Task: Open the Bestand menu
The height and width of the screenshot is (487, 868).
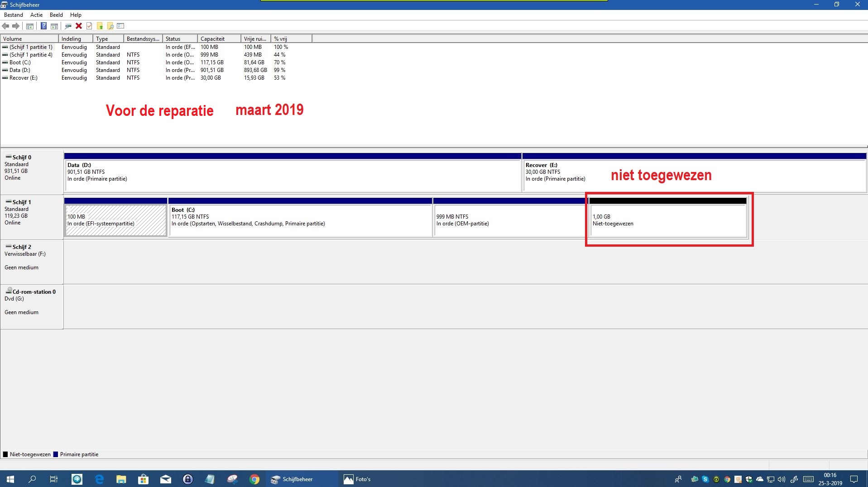Action: (x=14, y=15)
